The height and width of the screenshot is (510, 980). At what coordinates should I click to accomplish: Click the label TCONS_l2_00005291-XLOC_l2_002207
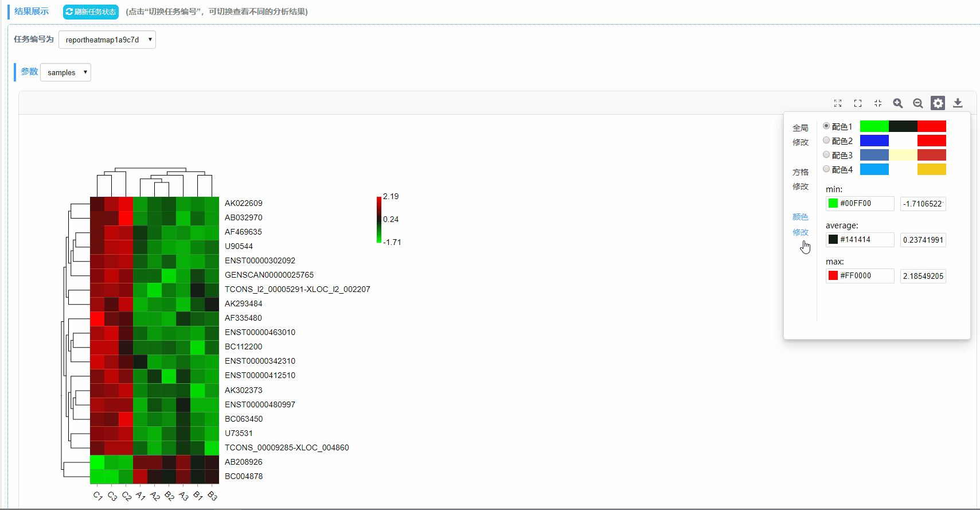tap(298, 289)
